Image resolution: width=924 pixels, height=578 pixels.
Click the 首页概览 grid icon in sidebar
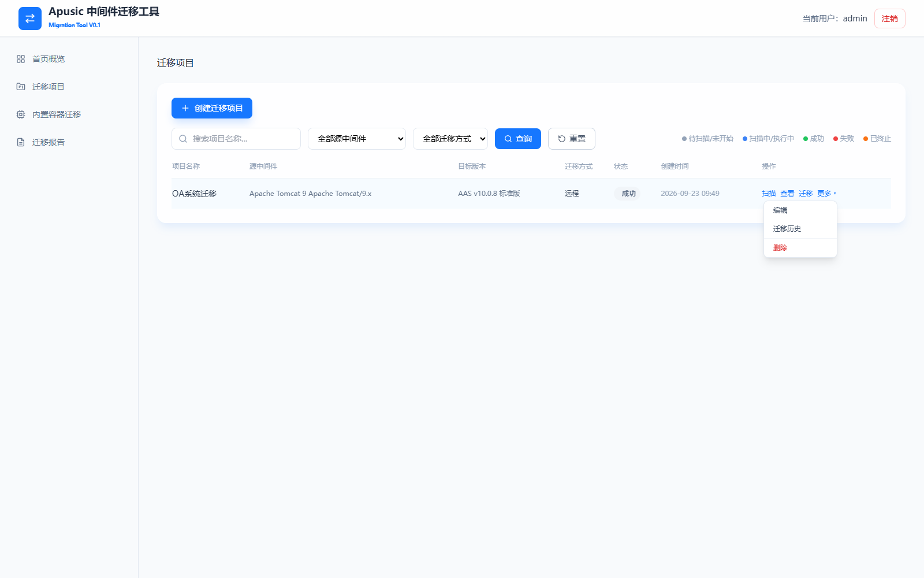coord(21,59)
